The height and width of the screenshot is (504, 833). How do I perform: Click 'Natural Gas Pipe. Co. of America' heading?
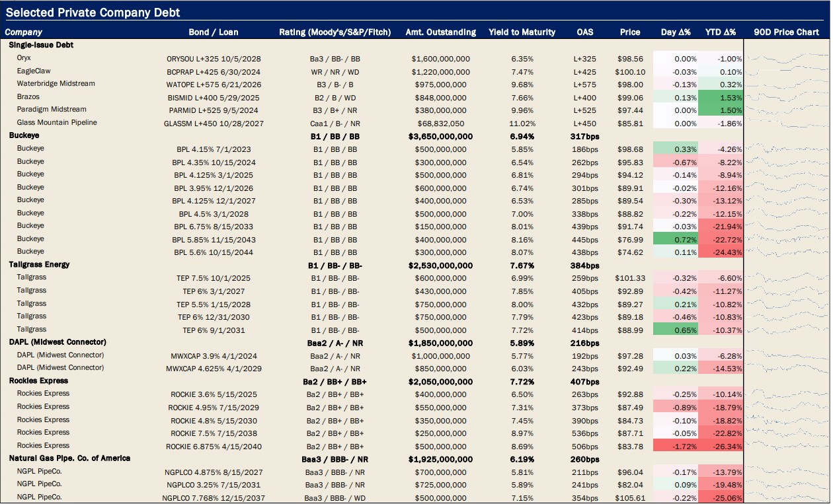pyautogui.click(x=69, y=458)
